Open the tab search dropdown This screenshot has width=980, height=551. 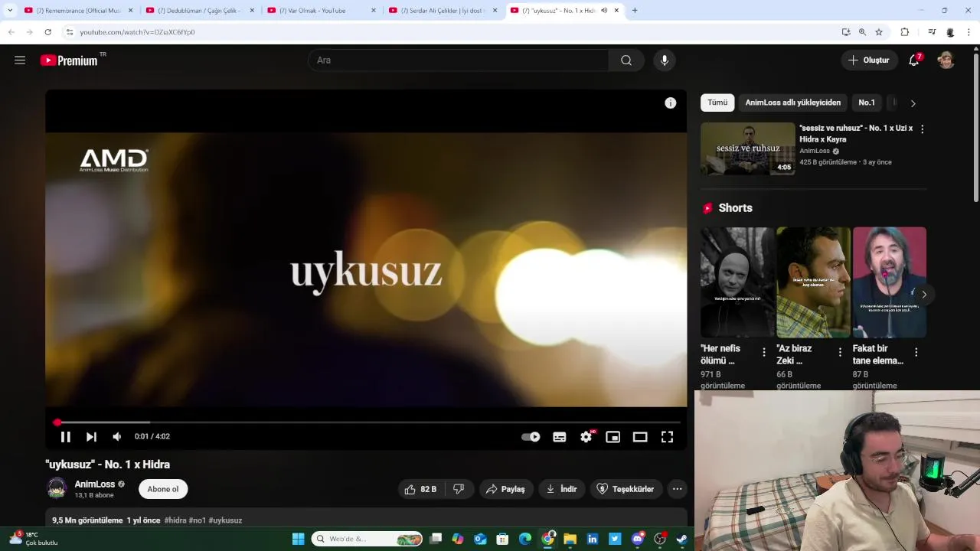coord(9,11)
